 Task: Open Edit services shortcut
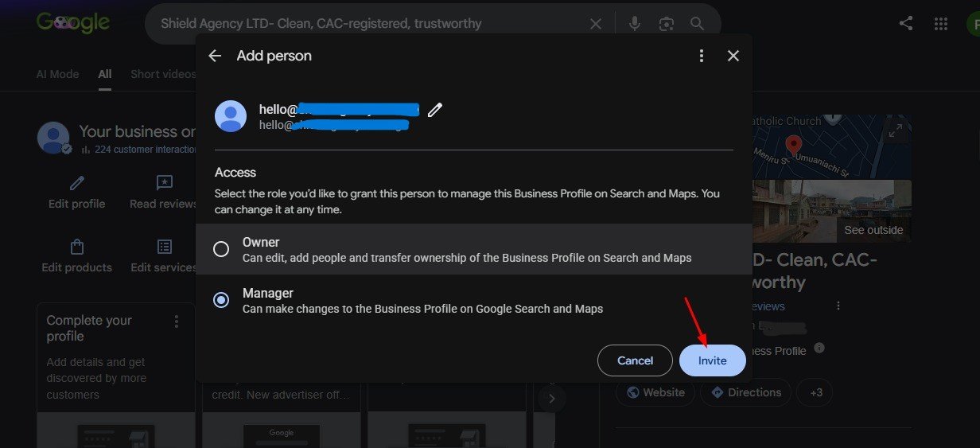coord(163,256)
